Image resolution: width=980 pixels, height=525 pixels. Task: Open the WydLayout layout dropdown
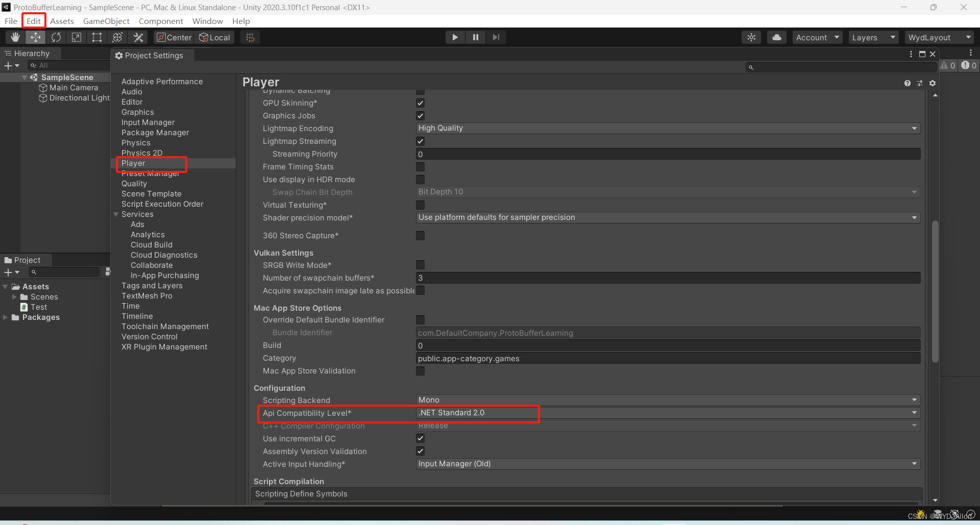click(x=939, y=37)
